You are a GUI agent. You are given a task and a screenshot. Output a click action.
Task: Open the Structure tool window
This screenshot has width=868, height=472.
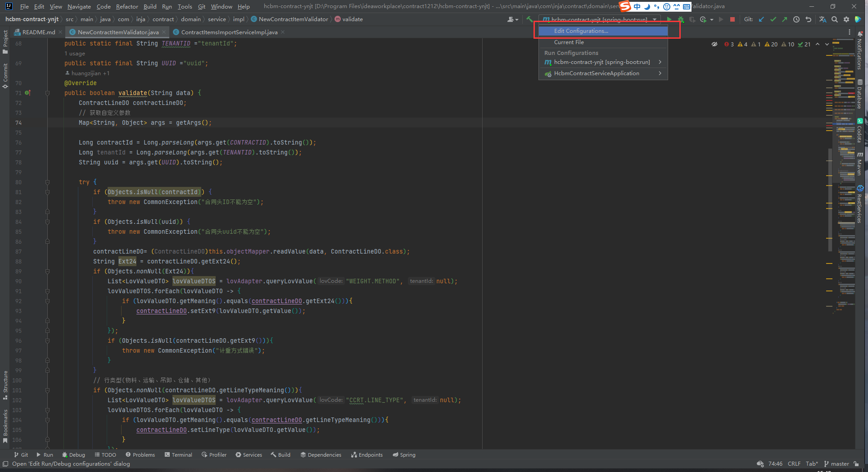(x=5, y=386)
